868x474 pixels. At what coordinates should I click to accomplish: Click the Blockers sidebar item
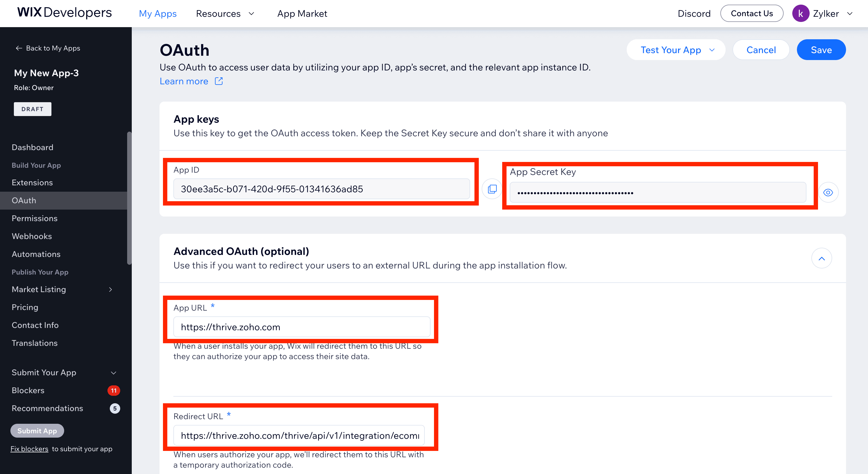click(x=28, y=391)
